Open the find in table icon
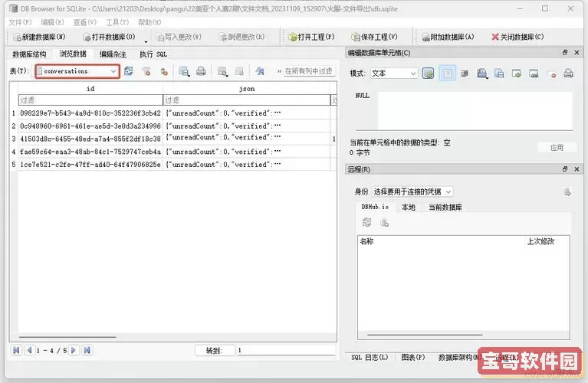588x383 pixels. pos(260,70)
